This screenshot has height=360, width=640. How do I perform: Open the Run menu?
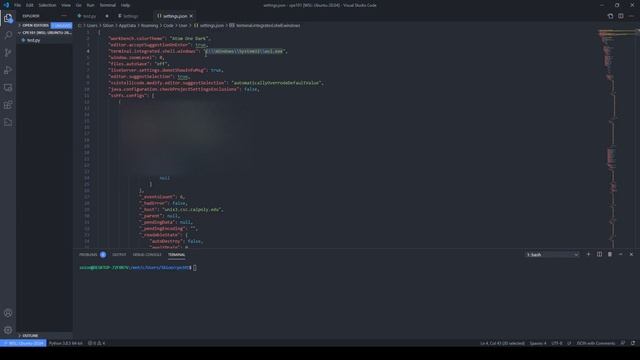pos(90,5)
